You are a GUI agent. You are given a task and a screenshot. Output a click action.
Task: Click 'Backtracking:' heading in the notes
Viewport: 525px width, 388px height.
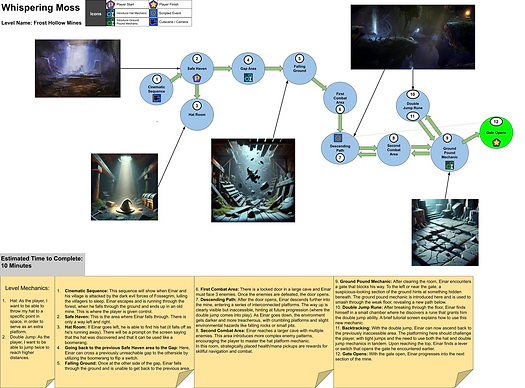pyautogui.click(x=356, y=328)
